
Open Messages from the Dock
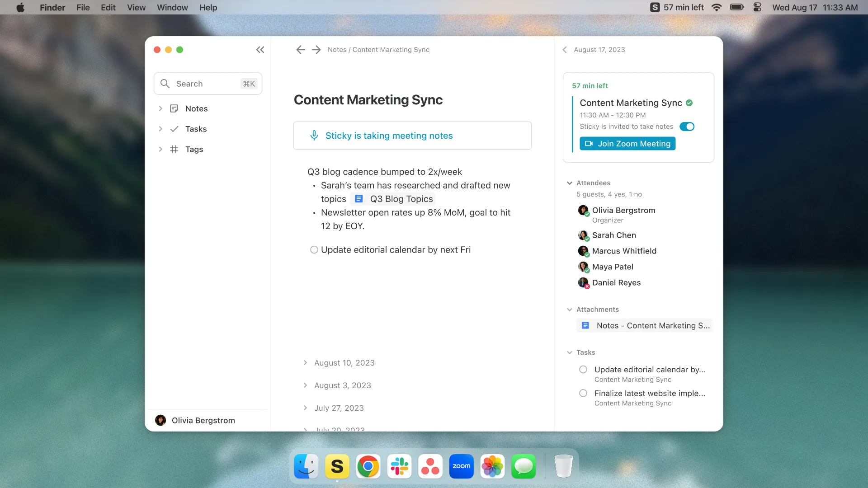point(524,466)
